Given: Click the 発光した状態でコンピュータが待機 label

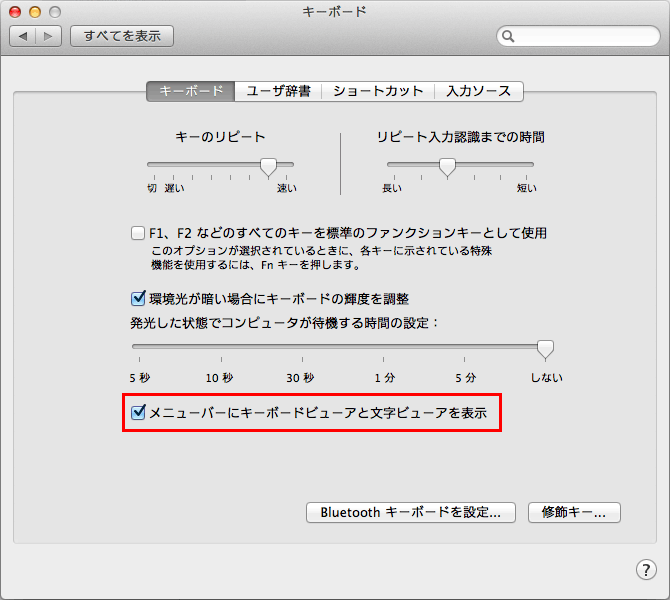Looking at the screenshot, I should pos(285,323).
